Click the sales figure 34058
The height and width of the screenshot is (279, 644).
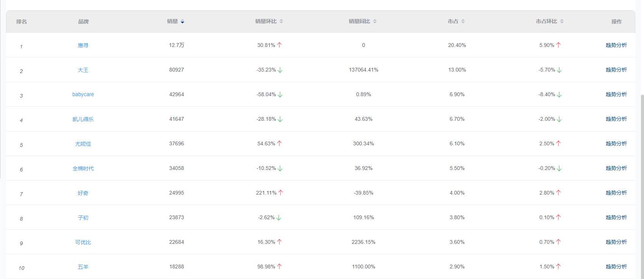[x=176, y=168]
